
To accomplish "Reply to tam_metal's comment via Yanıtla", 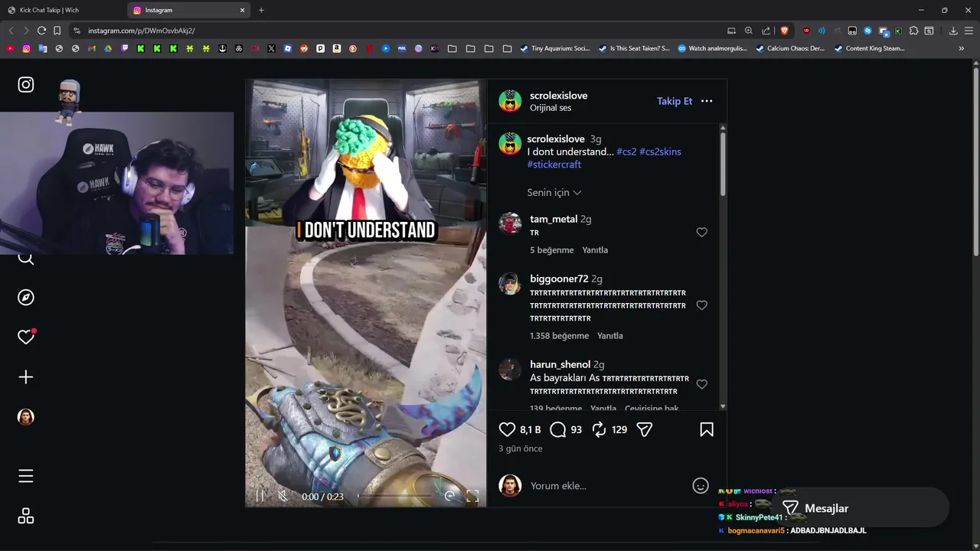I will coord(595,250).
